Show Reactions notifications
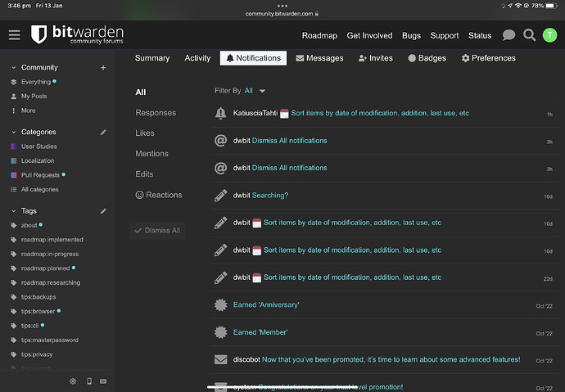The image size is (565, 392). click(x=159, y=195)
